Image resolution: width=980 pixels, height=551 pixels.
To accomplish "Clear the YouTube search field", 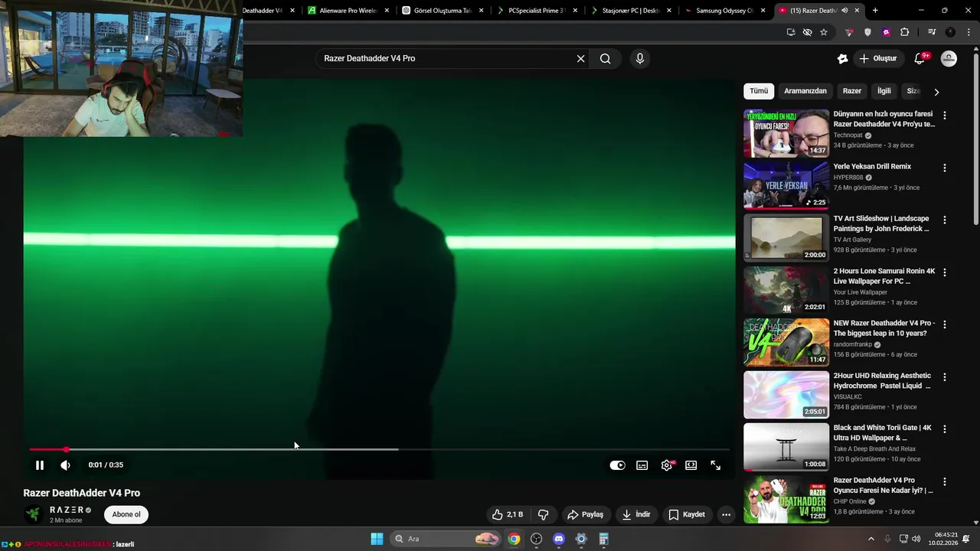I will (580, 58).
